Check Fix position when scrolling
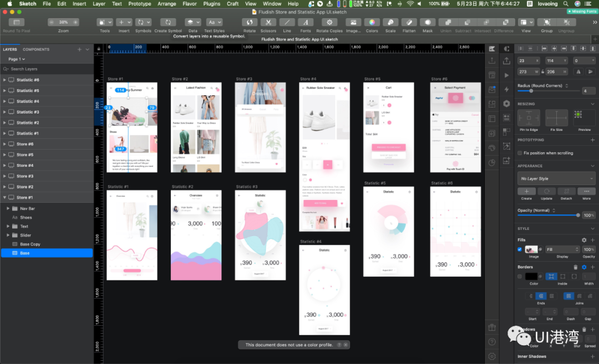The image size is (599, 364). [520, 153]
